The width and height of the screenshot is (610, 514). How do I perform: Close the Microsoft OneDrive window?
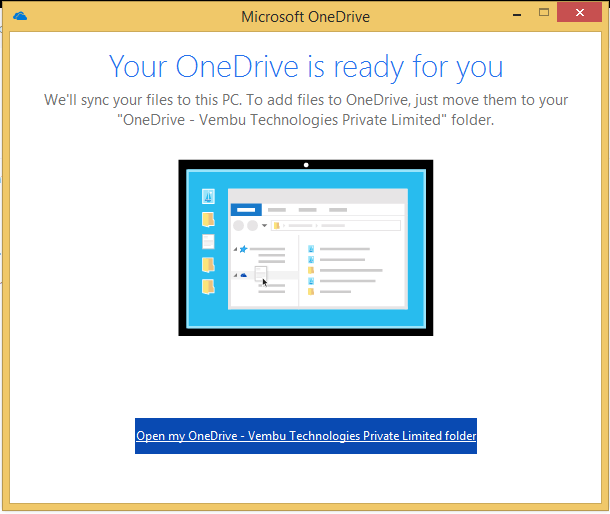(x=579, y=12)
